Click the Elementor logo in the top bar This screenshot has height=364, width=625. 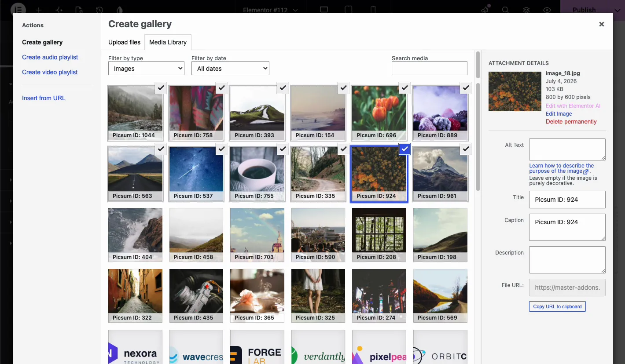(x=18, y=9)
